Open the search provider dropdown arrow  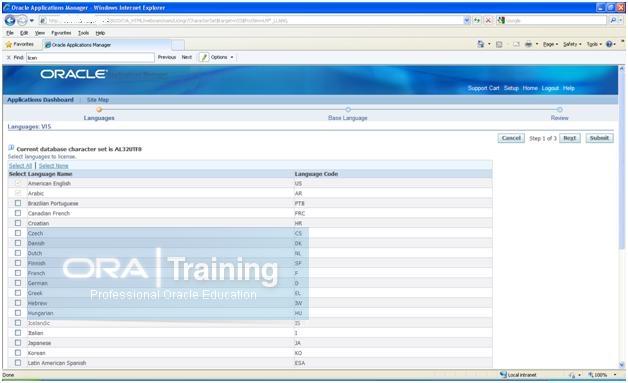click(622, 20)
